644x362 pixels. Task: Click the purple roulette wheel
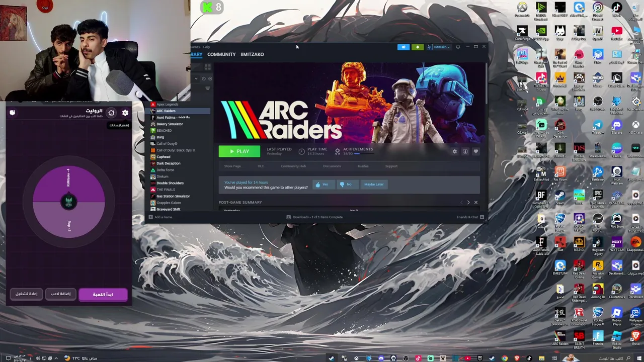[69, 202]
